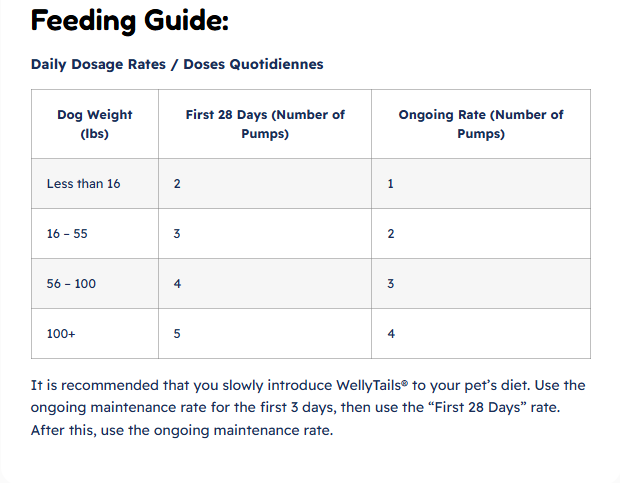Click first 28 days value 5 for 100+ lbs
The height and width of the screenshot is (483, 620).
tap(265, 334)
